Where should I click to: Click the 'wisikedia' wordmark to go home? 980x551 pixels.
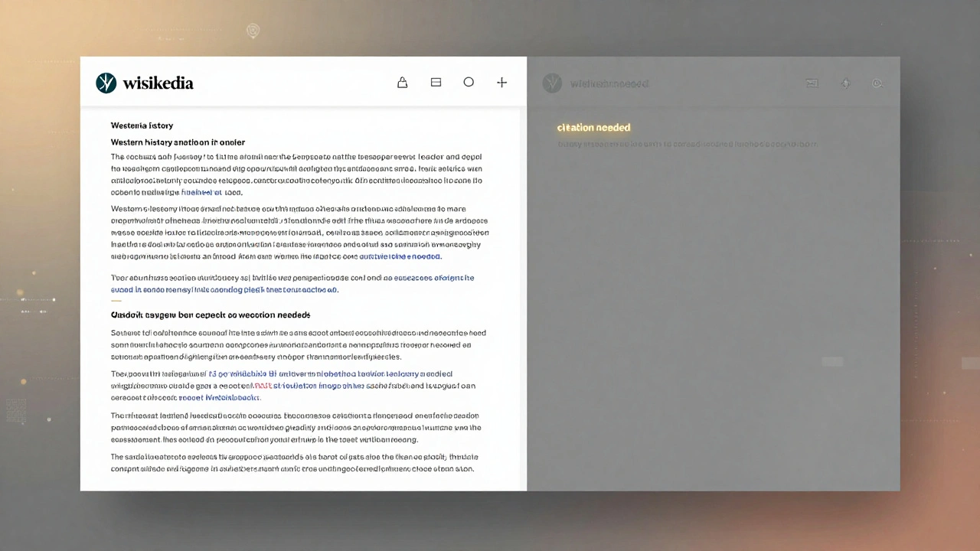pos(158,83)
